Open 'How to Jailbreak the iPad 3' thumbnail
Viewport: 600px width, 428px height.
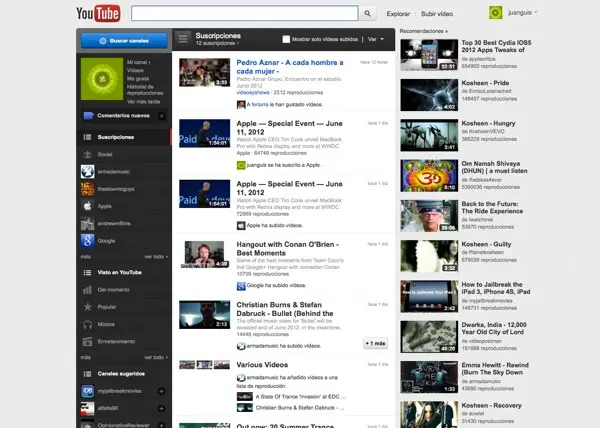[x=429, y=296]
